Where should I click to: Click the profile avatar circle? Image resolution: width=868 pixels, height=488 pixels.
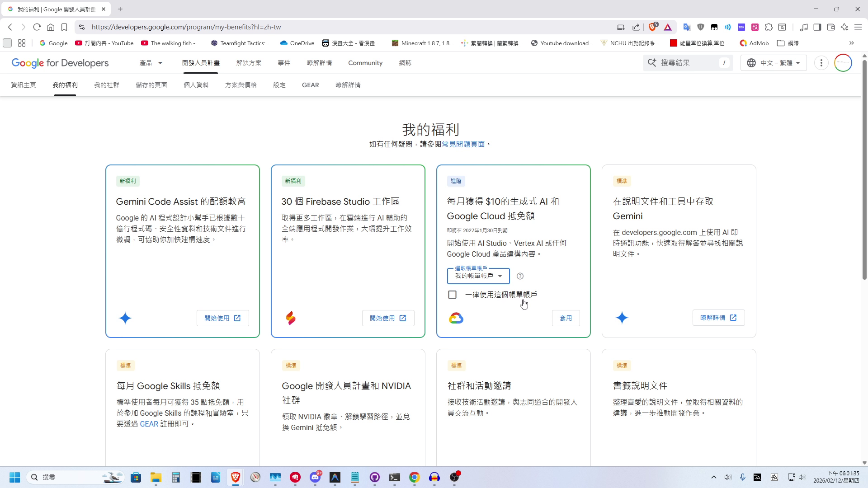coord(843,63)
